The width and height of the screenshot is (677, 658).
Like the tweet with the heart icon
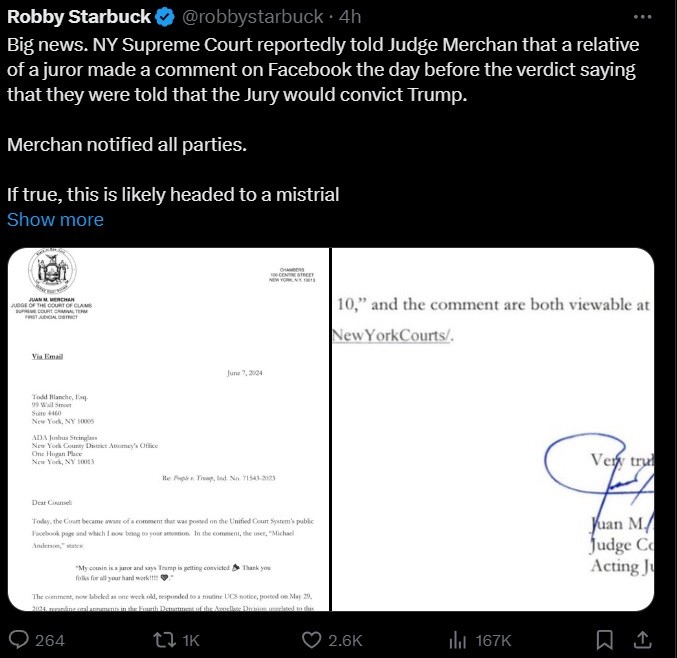tap(312, 639)
